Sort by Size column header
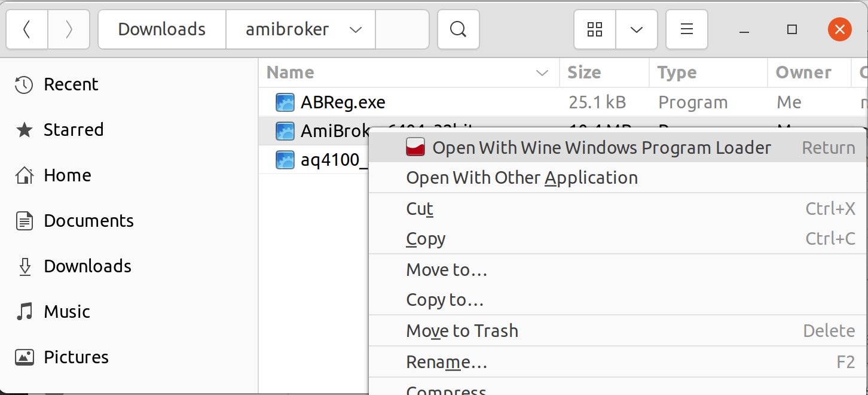 (583, 73)
